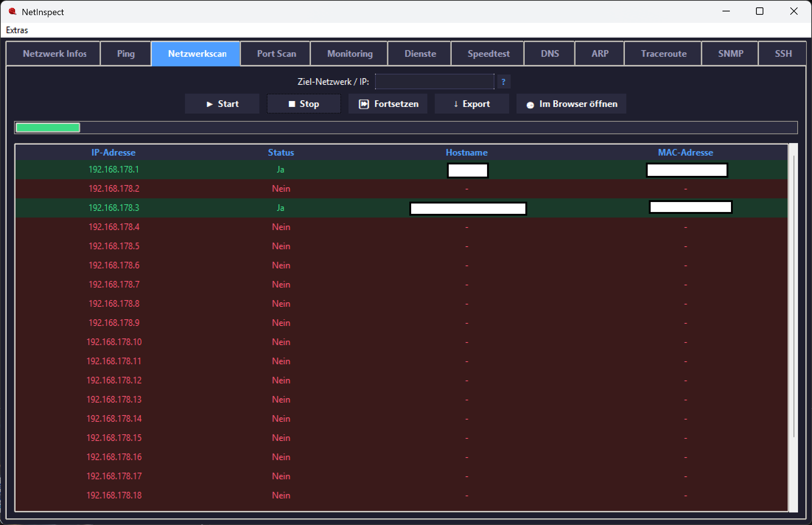The width and height of the screenshot is (812, 525).
Task: Click IP 192.168.178.6 in the table
Action: click(114, 265)
